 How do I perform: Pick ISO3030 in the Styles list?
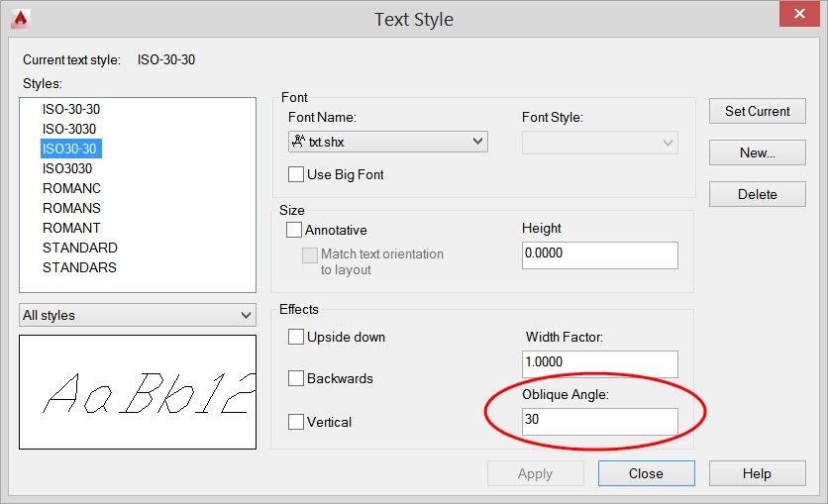point(67,168)
